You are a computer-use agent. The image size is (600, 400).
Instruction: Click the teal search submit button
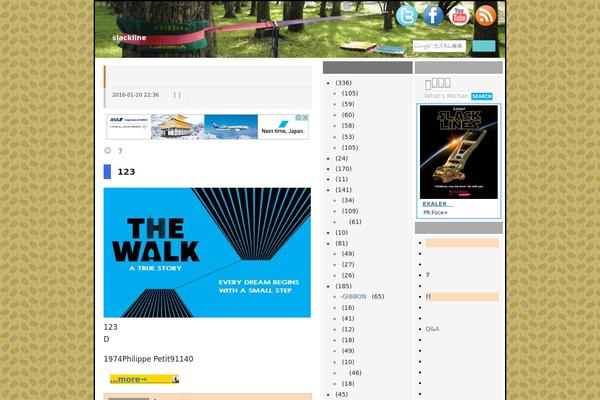tap(484, 46)
